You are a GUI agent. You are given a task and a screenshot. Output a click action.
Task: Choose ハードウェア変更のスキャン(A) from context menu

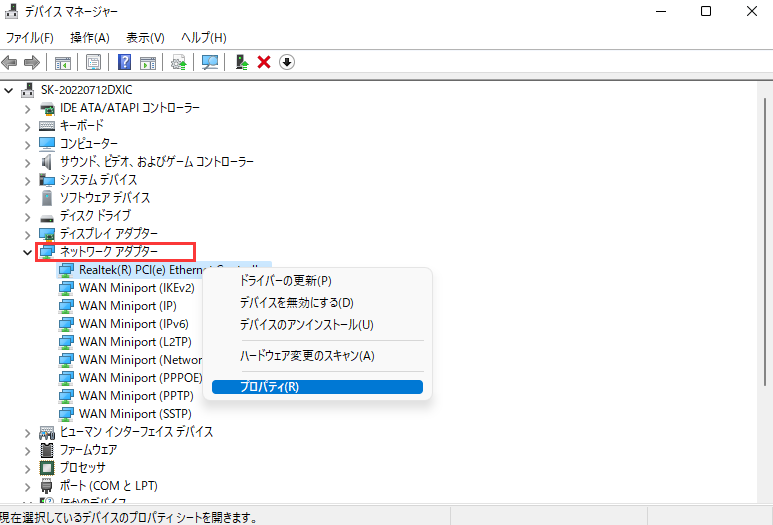point(317,355)
